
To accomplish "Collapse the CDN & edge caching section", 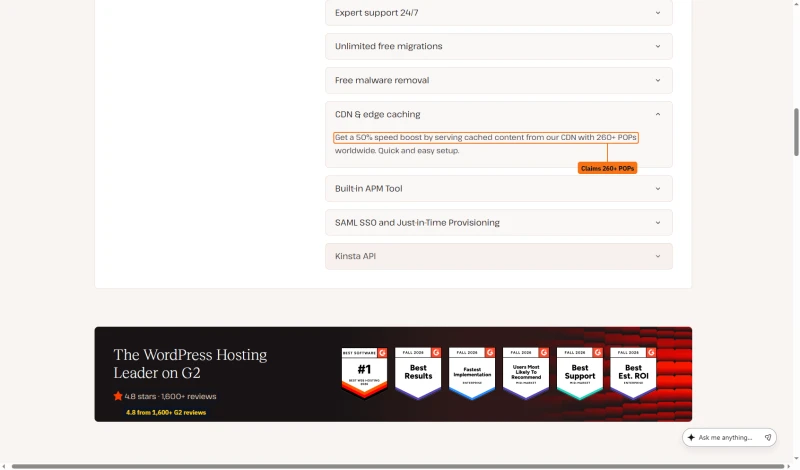I will pos(498,114).
